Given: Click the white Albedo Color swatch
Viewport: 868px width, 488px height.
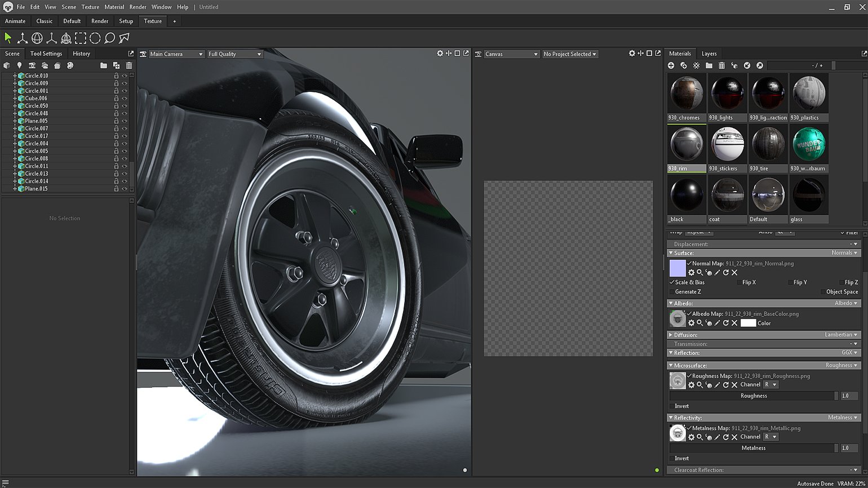Looking at the screenshot, I should click(x=748, y=323).
